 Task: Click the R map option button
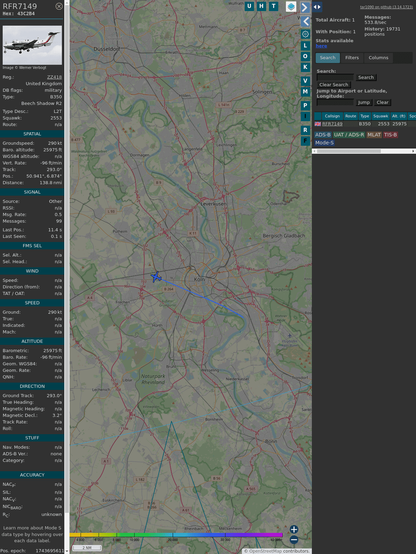[x=305, y=130]
